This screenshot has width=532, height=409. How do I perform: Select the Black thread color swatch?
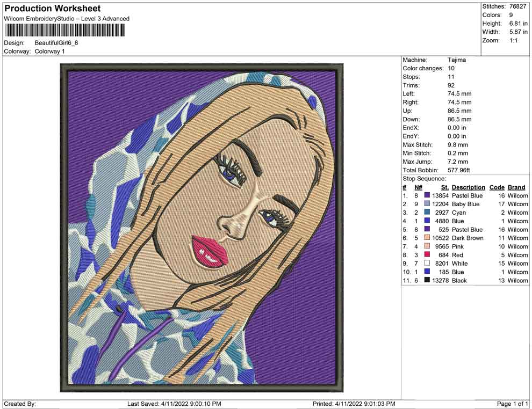point(427,280)
